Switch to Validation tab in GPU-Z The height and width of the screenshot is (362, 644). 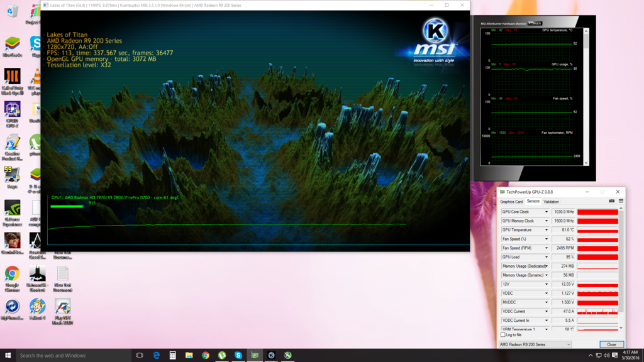click(x=551, y=202)
